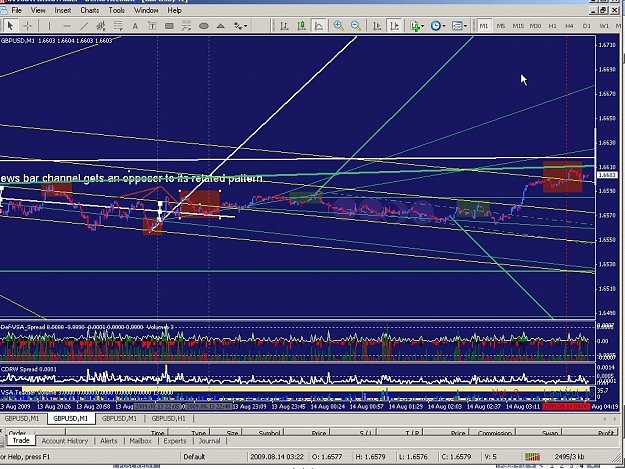Click the Default profile in status bar

point(194,457)
